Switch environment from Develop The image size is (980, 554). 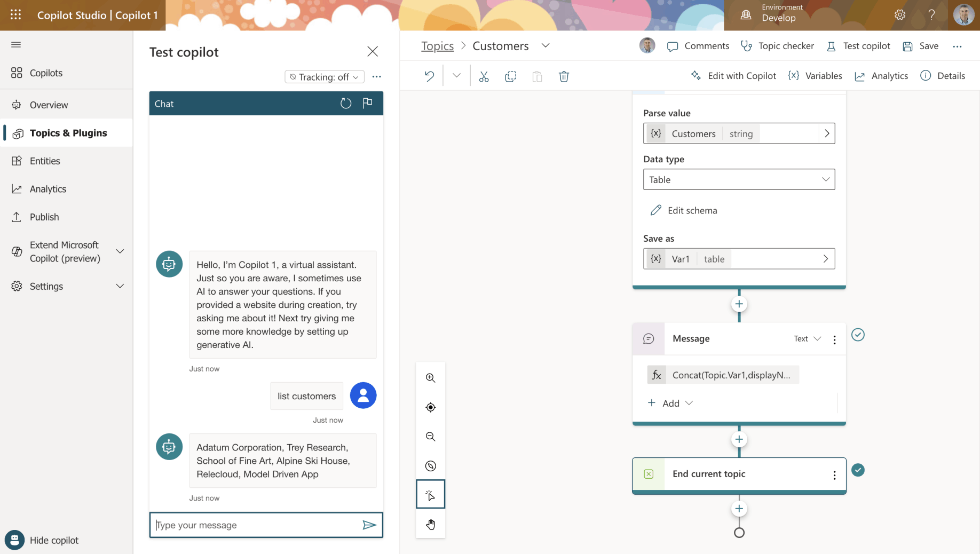click(772, 15)
